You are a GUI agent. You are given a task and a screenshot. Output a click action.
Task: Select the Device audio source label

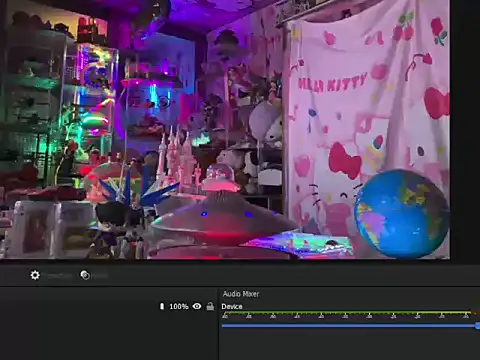(232, 307)
